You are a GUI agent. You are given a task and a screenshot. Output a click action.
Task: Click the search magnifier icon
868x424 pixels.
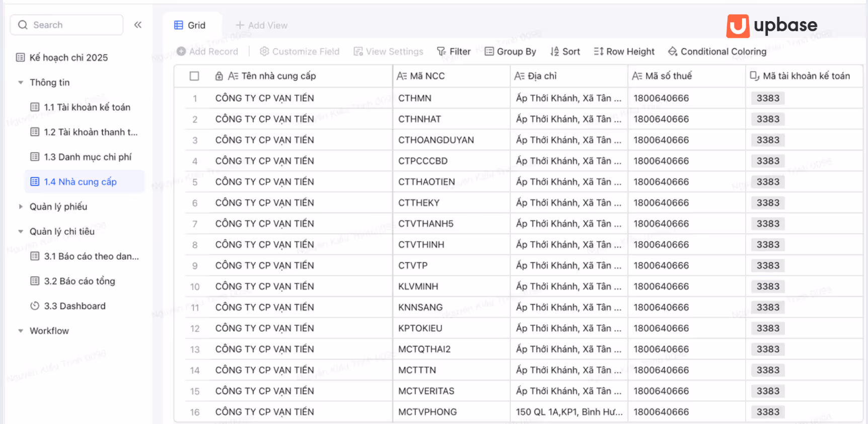(x=23, y=25)
